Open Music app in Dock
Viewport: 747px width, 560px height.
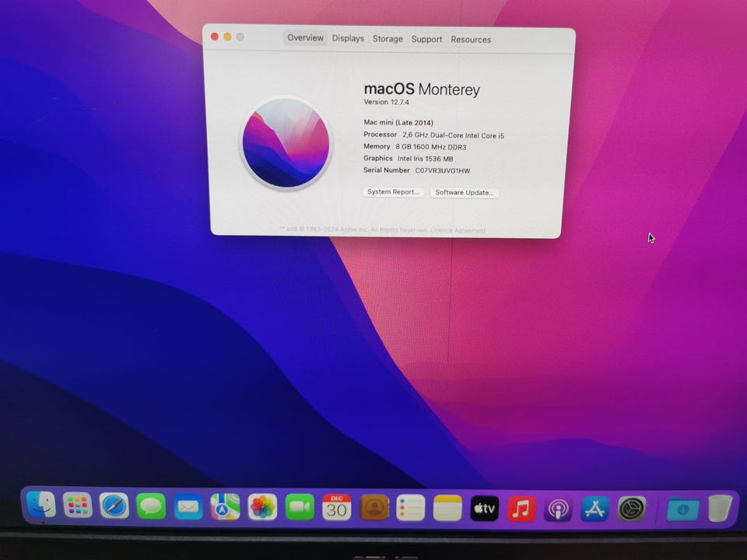pyautogui.click(x=521, y=509)
